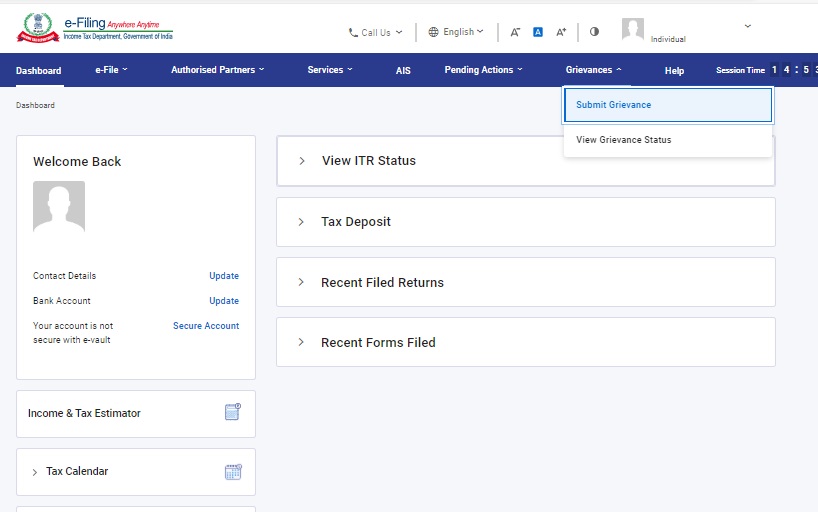
Task: Click the Secure Account link
Action: tap(206, 326)
